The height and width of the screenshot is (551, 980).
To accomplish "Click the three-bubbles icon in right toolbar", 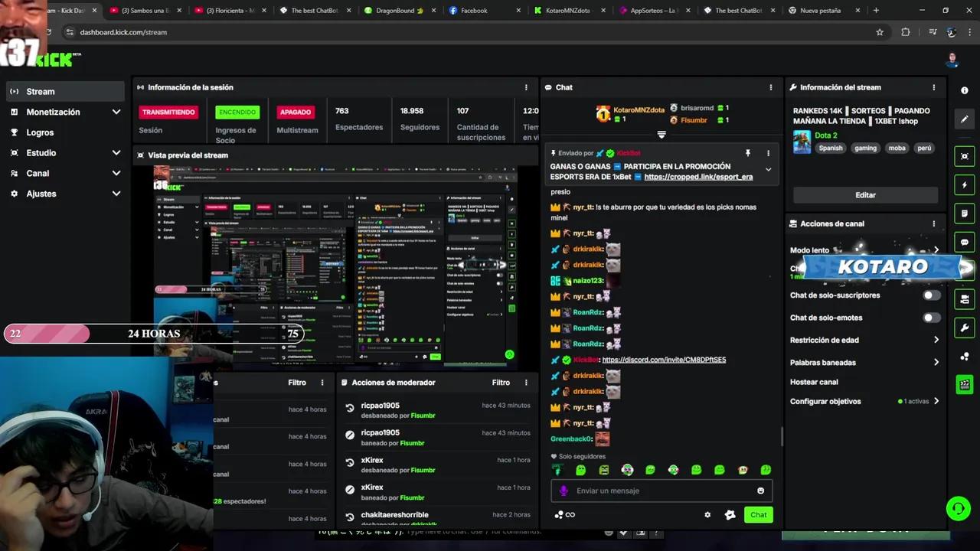I will coord(964,357).
